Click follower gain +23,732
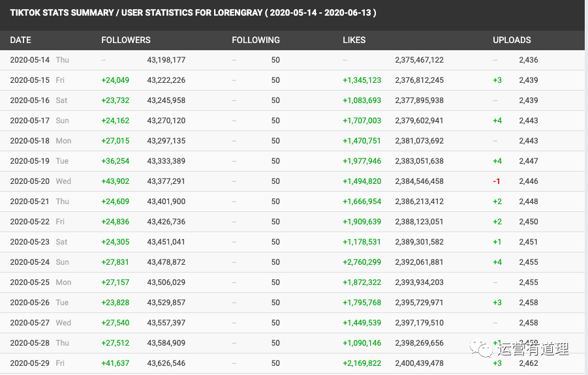Viewport: 588px width, 375px height. click(x=115, y=100)
